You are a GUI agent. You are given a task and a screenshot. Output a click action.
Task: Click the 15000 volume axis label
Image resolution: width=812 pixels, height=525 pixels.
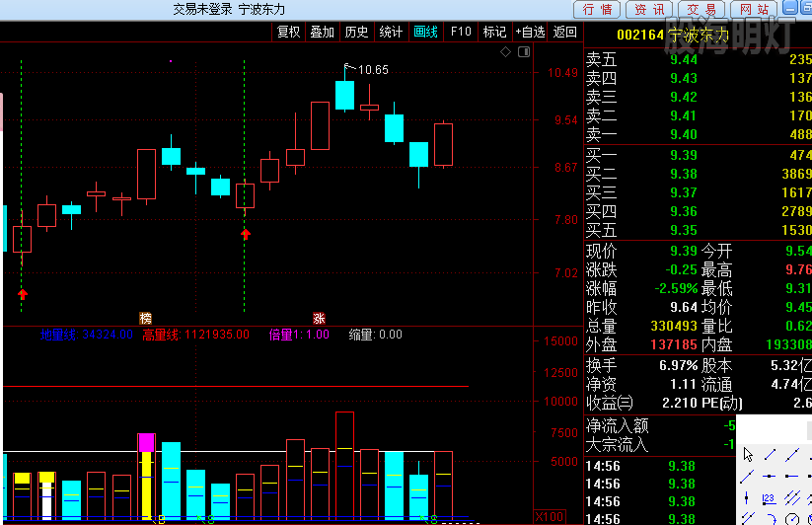click(560, 341)
